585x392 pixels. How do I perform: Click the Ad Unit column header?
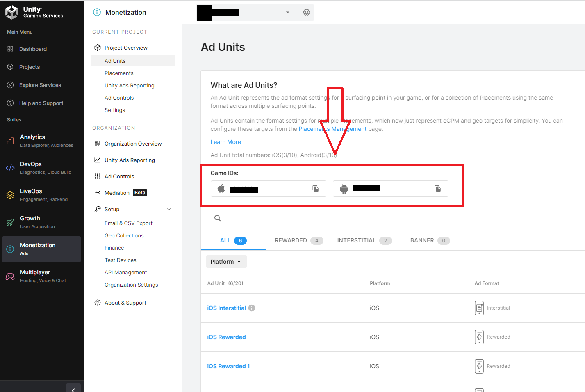click(x=225, y=283)
